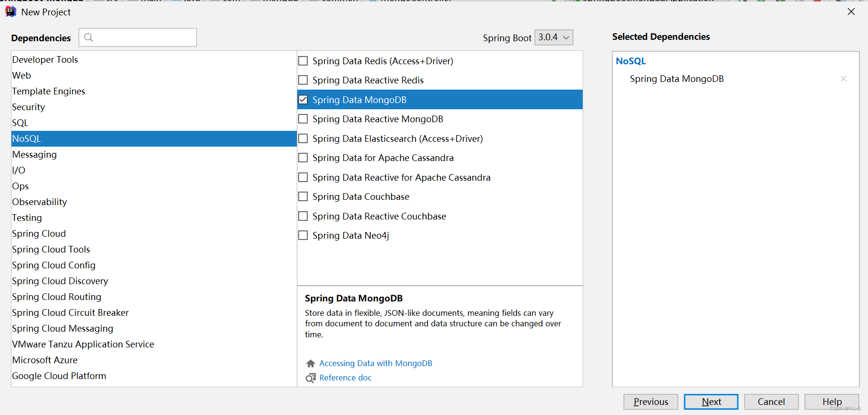Click the Spring Data MongoDB description heading

tap(354, 298)
